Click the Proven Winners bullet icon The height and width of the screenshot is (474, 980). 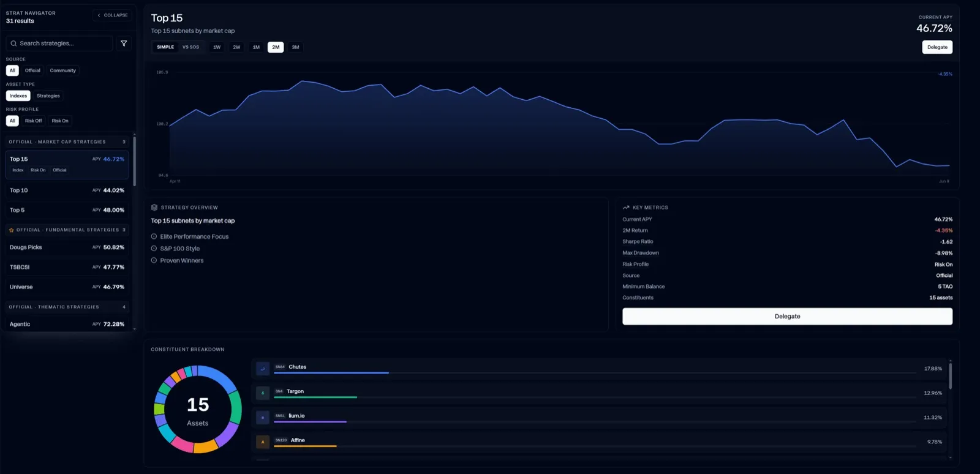[x=154, y=260]
